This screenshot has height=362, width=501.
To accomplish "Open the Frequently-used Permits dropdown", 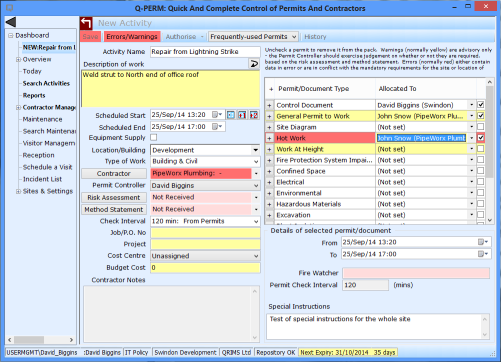I will pos(294,37).
